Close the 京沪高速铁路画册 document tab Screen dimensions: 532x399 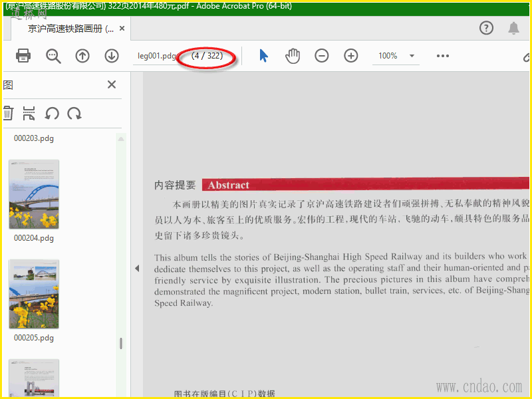coord(122,29)
